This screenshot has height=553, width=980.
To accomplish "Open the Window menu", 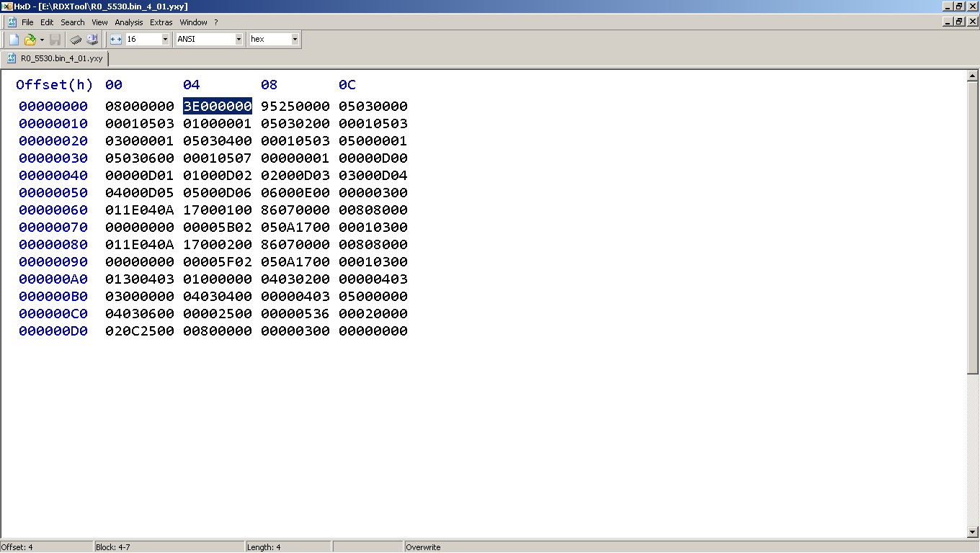I will (193, 22).
